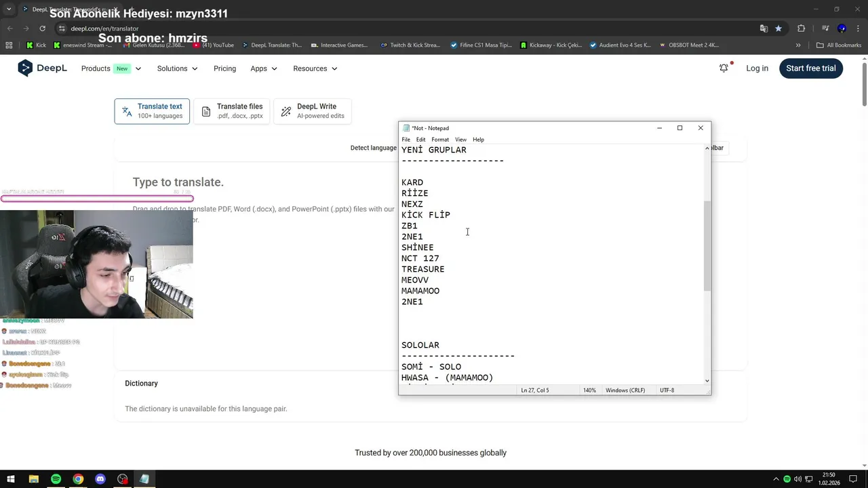Show hidden system tray icons chevron
Image resolution: width=868 pixels, height=488 pixels.
pyautogui.click(x=777, y=479)
